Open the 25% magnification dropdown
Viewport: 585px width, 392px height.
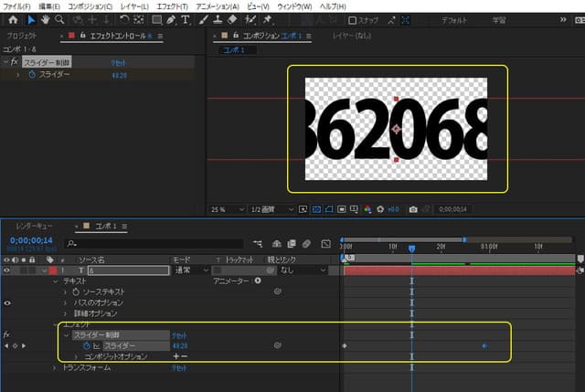228,209
